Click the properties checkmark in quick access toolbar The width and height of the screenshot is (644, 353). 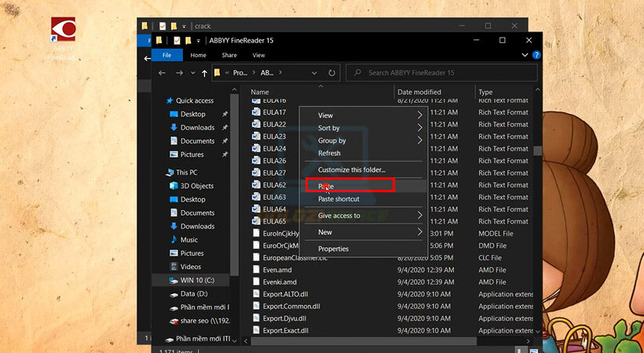pos(177,41)
